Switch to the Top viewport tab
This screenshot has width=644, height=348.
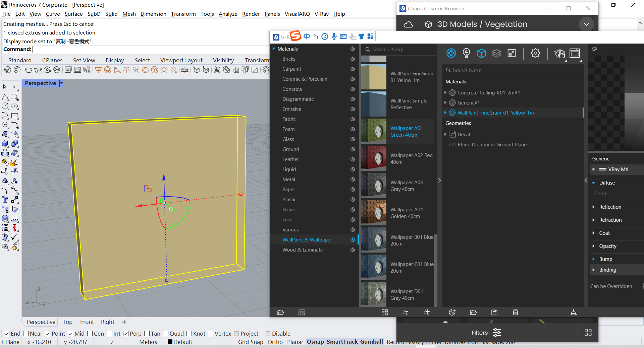(x=67, y=322)
